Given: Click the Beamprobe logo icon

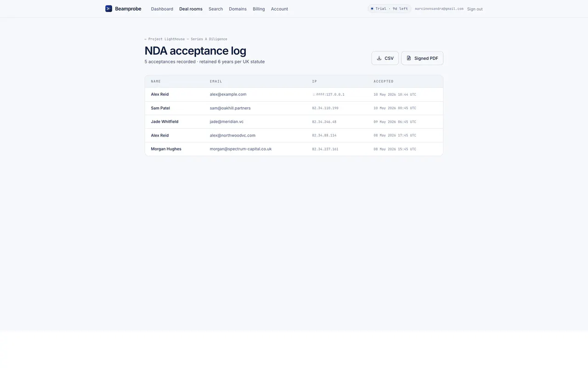Looking at the screenshot, I should point(108,9).
